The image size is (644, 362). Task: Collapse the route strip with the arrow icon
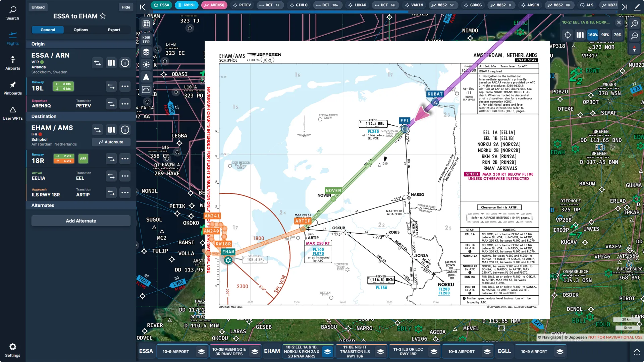(143, 6)
